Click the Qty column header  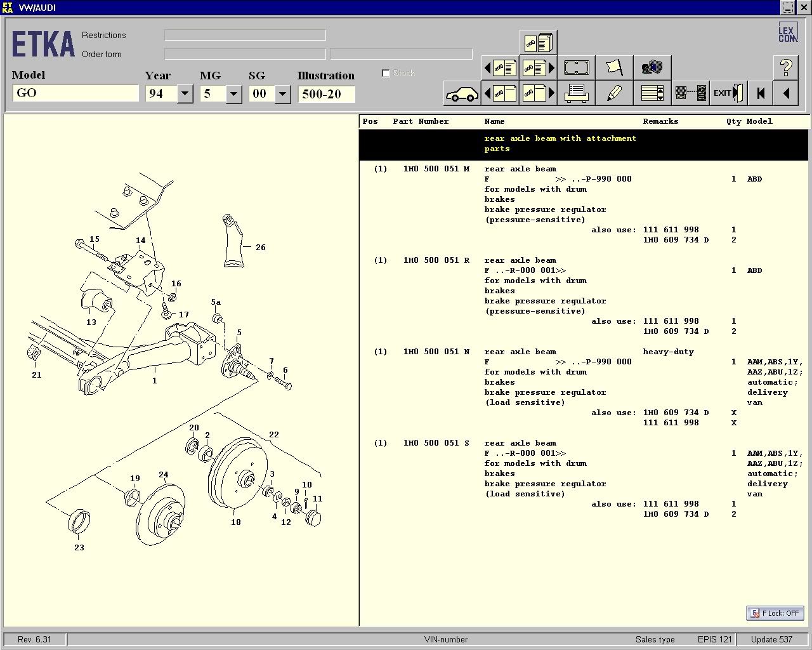pyautogui.click(x=734, y=121)
